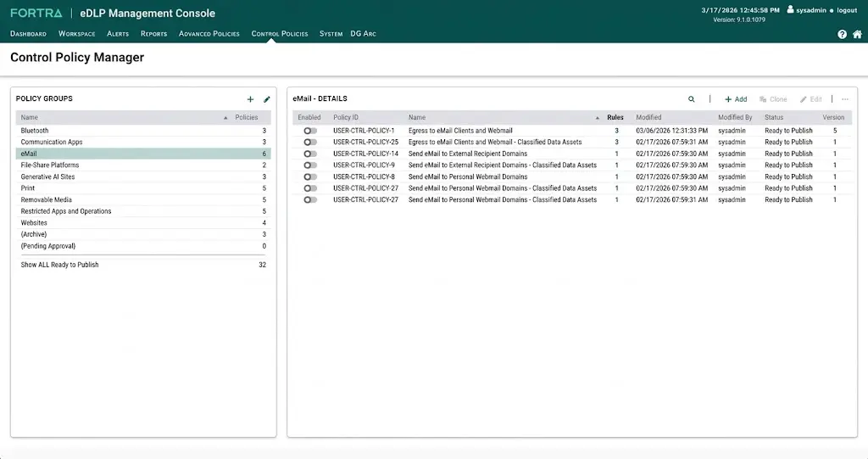Click Ready to Publish status of USER-CTRL-POLICY-14

[788, 154]
